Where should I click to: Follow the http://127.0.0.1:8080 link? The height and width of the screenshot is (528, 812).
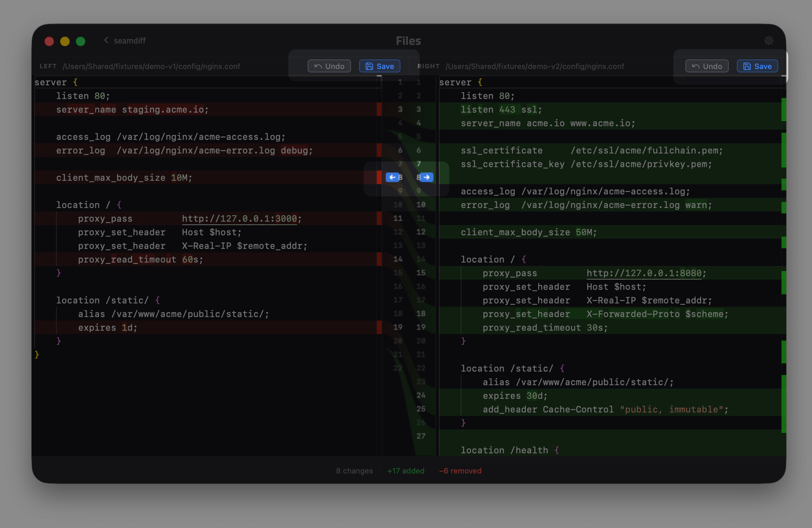(644, 273)
